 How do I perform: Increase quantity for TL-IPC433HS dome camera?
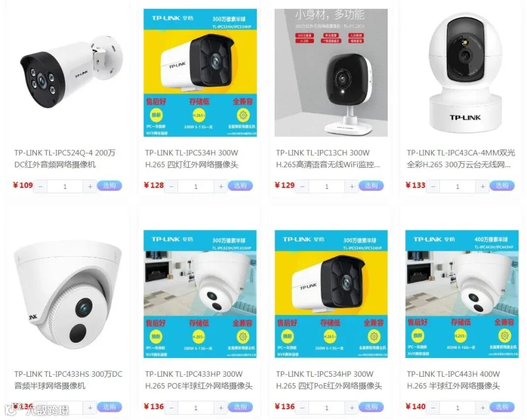pyautogui.click(x=90, y=408)
